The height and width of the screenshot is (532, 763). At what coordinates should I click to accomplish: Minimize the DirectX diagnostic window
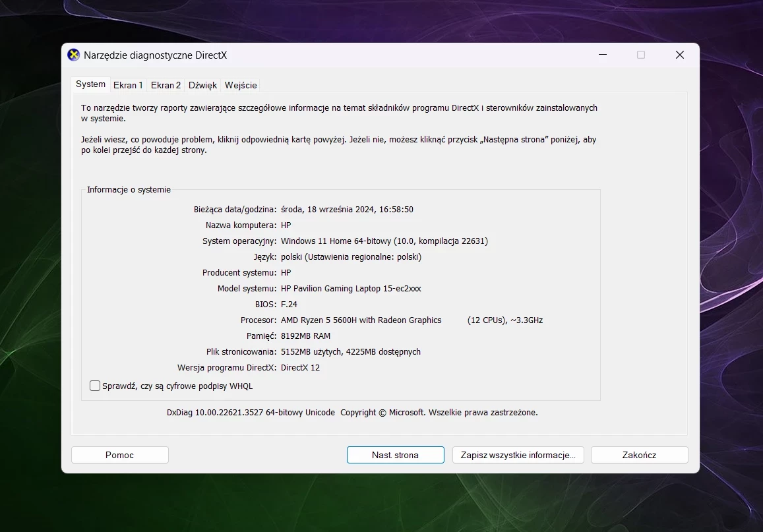[x=602, y=55]
